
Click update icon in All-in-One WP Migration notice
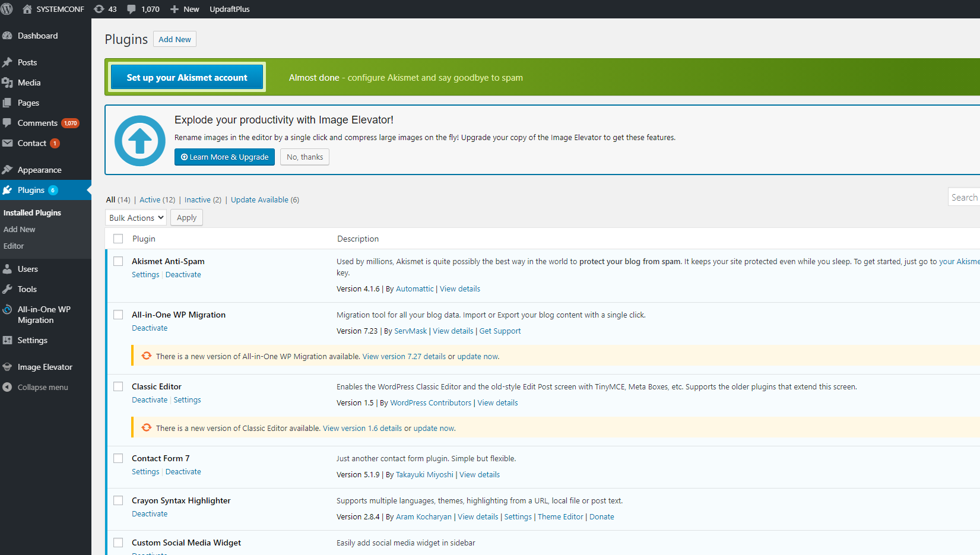147,356
